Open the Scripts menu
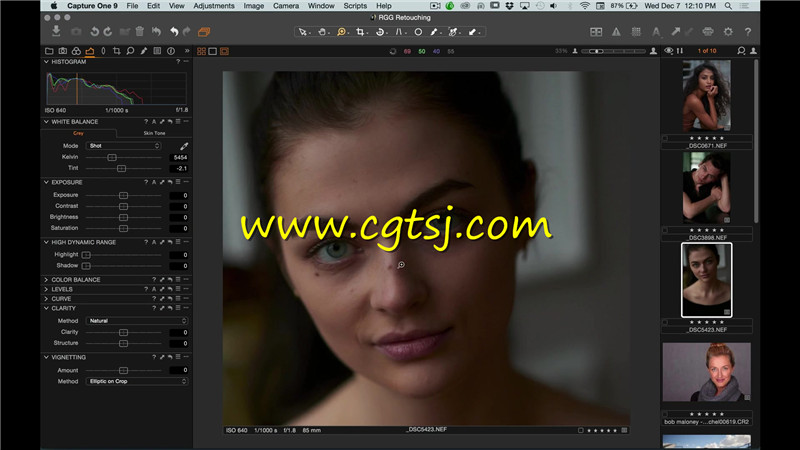800x450 pixels. click(x=355, y=6)
